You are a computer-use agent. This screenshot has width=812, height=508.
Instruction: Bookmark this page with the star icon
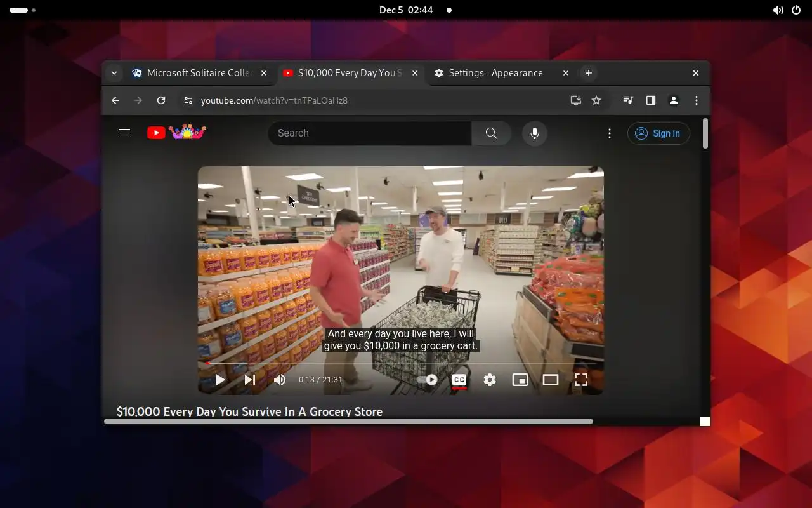[596, 100]
